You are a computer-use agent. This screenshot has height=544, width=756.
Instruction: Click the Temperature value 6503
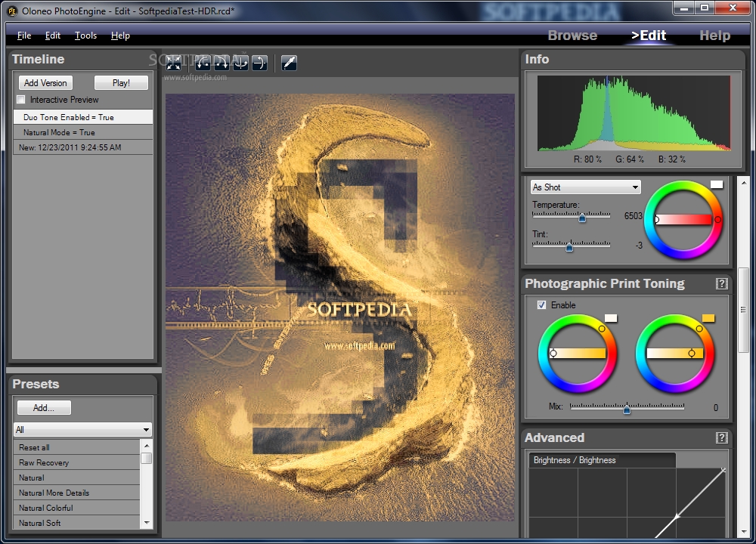[x=633, y=216]
